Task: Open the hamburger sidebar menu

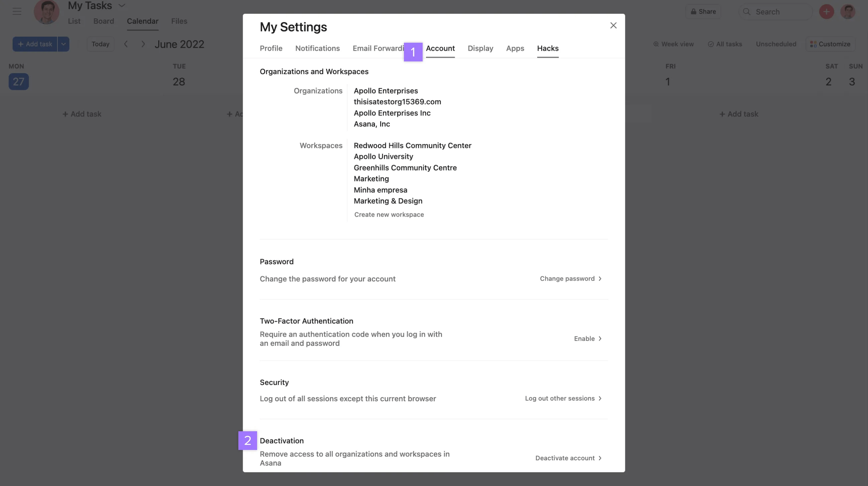Action: pyautogui.click(x=17, y=11)
